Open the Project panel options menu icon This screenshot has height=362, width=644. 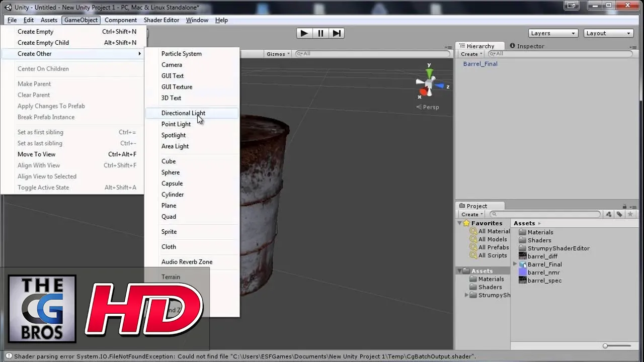[633, 206]
